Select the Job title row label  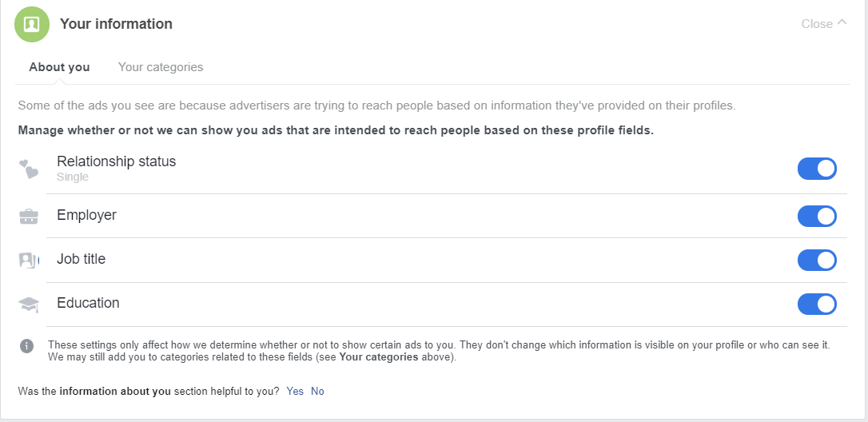tap(81, 259)
